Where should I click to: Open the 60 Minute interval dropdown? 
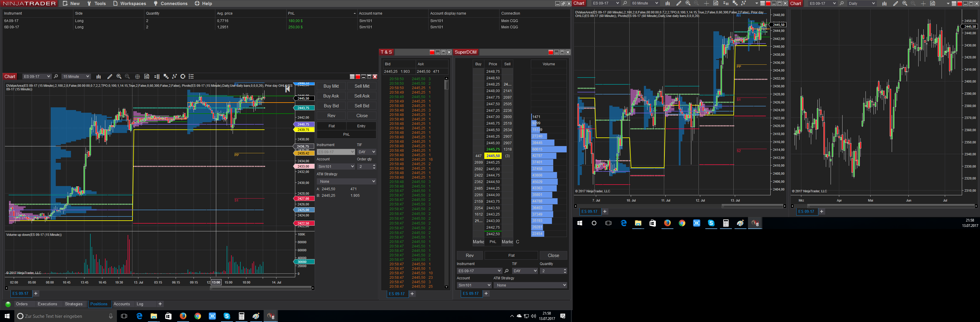click(x=644, y=3)
